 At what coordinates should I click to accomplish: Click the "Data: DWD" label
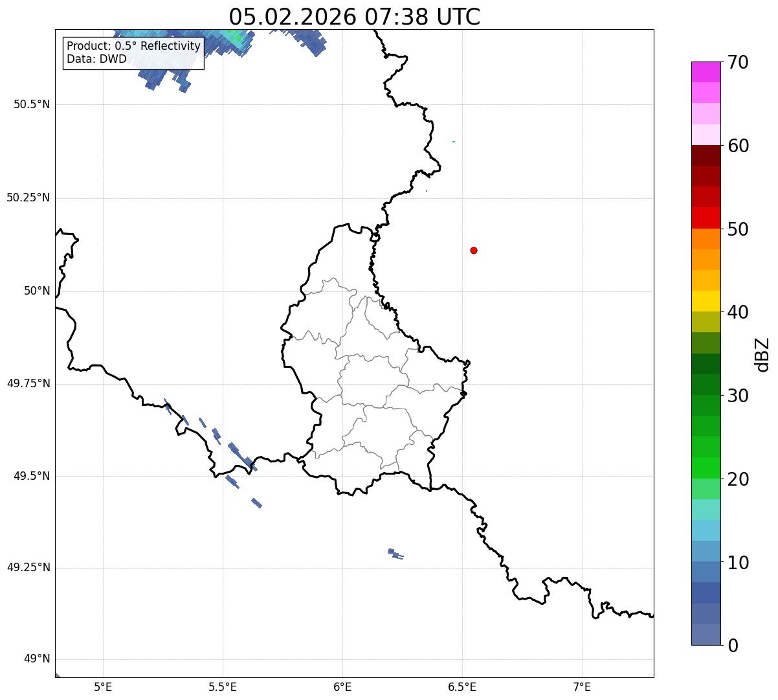click(x=96, y=59)
